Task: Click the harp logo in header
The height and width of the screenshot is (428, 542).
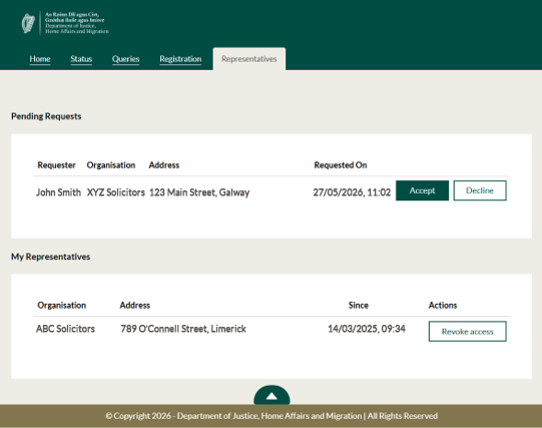Action: click(28, 23)
